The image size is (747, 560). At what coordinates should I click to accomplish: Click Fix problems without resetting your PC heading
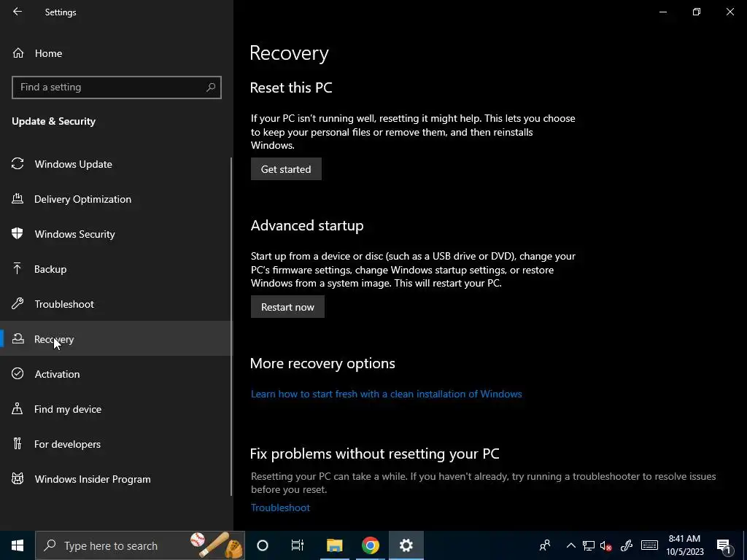point(374,454)
